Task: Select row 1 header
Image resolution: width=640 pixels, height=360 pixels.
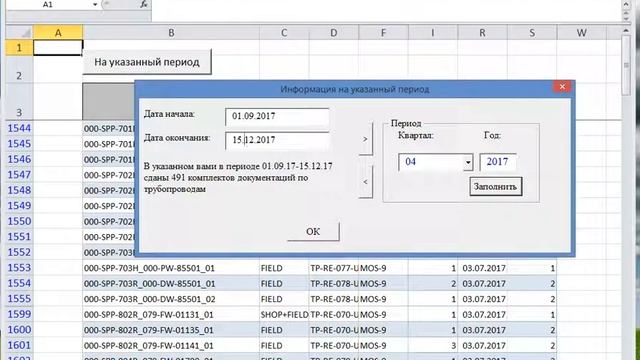Action: pyautogui.click(x=19, y=48)
